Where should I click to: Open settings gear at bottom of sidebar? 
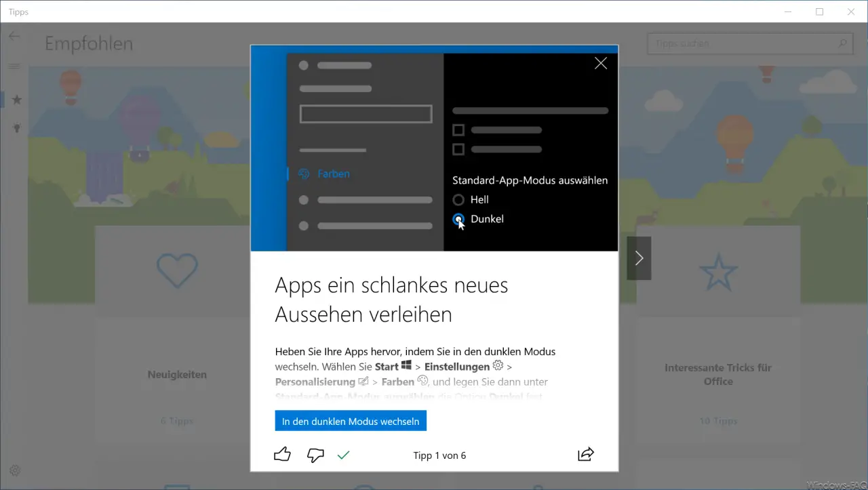pyautogui.click(x=15, y=470)
